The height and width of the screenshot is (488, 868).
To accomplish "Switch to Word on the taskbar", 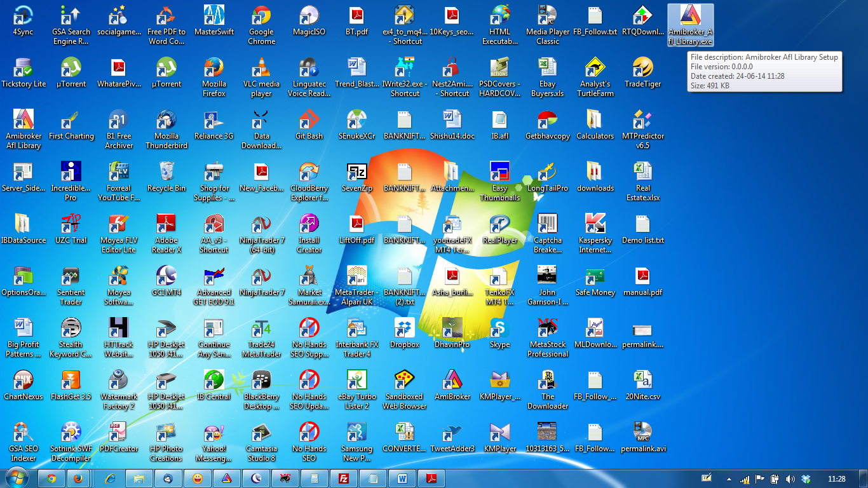I will [x=402, y=478].
